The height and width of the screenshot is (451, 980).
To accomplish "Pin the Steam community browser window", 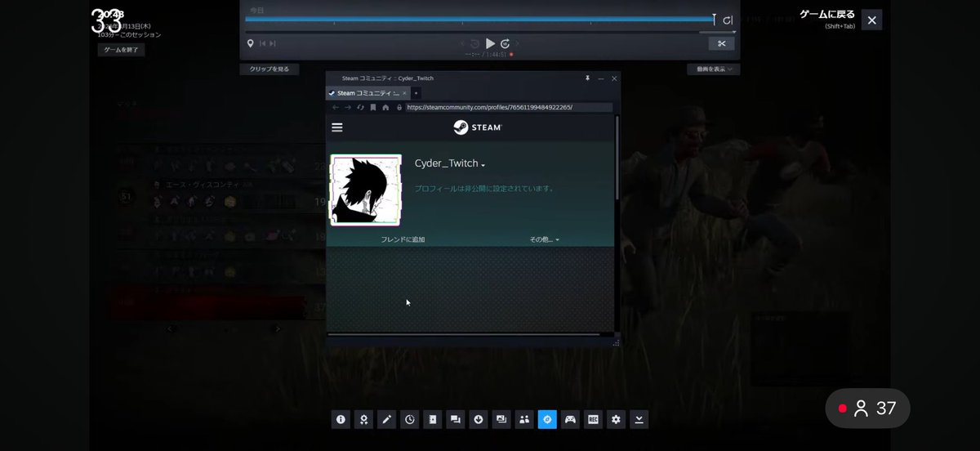I will point(586,78).
